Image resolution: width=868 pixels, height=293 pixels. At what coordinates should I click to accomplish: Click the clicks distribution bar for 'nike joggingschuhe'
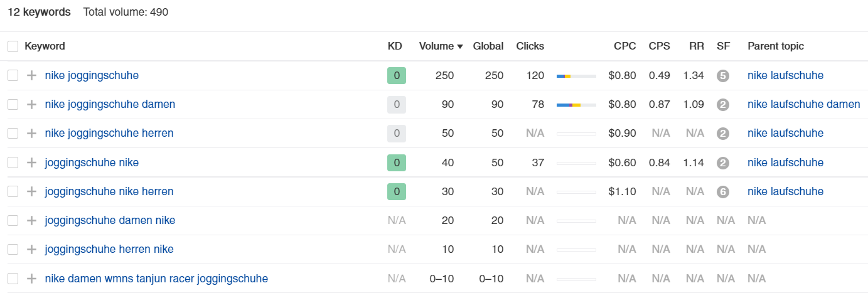(576, 76)
